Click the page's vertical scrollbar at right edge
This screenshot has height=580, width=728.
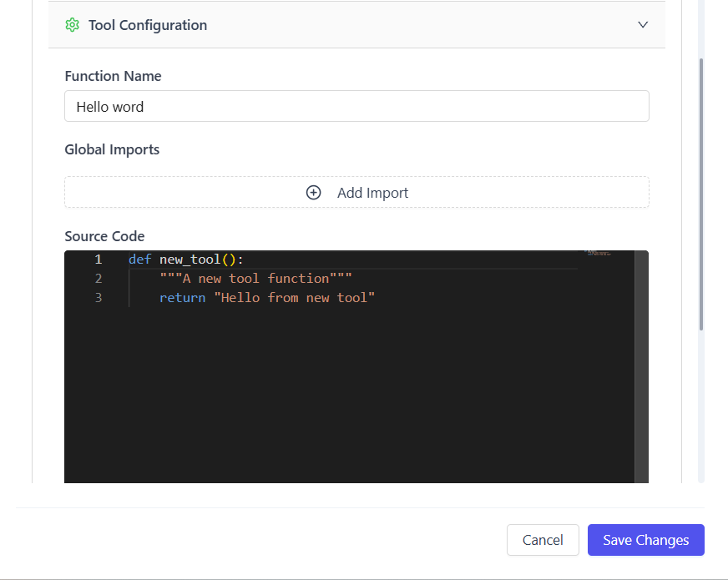[x=701, y=192]
